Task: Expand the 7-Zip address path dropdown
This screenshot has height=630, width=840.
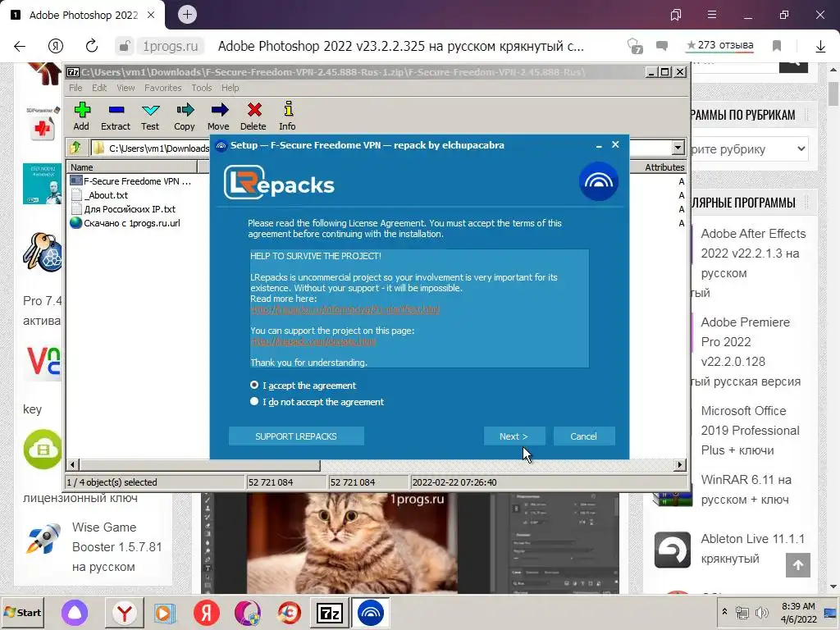Action: click(678, 148)
